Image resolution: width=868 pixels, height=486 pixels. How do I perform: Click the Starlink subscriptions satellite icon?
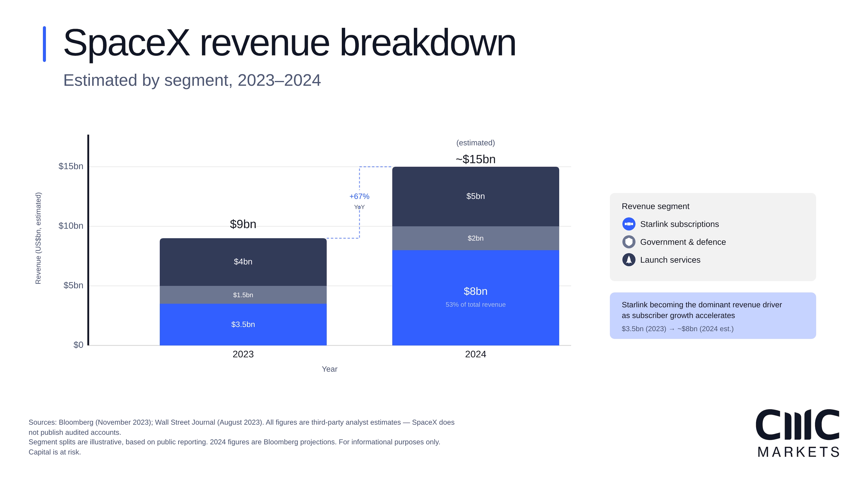pyautogui.click(x=629, y=224)
